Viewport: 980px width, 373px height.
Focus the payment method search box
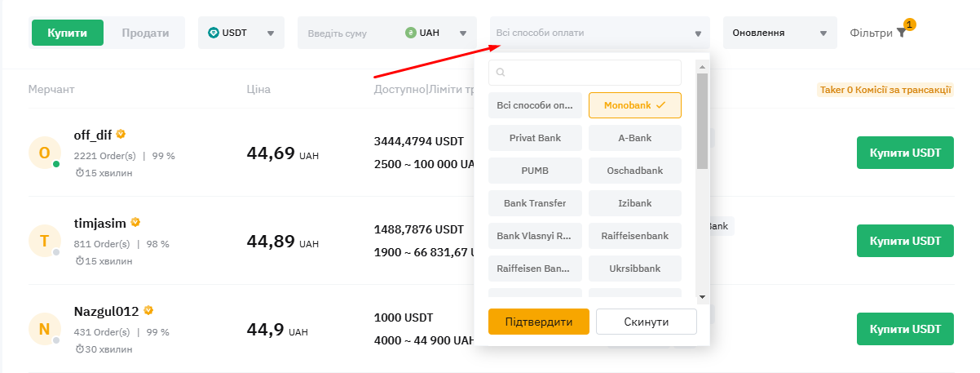585,72
